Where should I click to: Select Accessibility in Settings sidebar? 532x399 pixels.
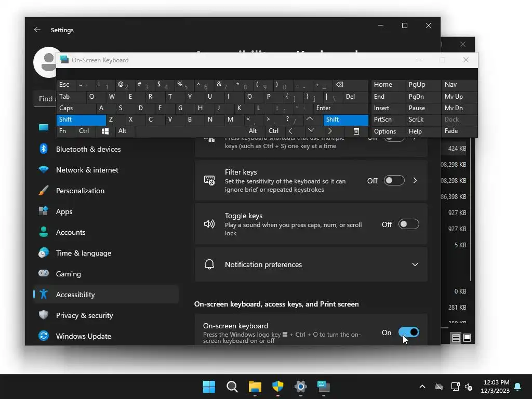(x=106, y=295)
